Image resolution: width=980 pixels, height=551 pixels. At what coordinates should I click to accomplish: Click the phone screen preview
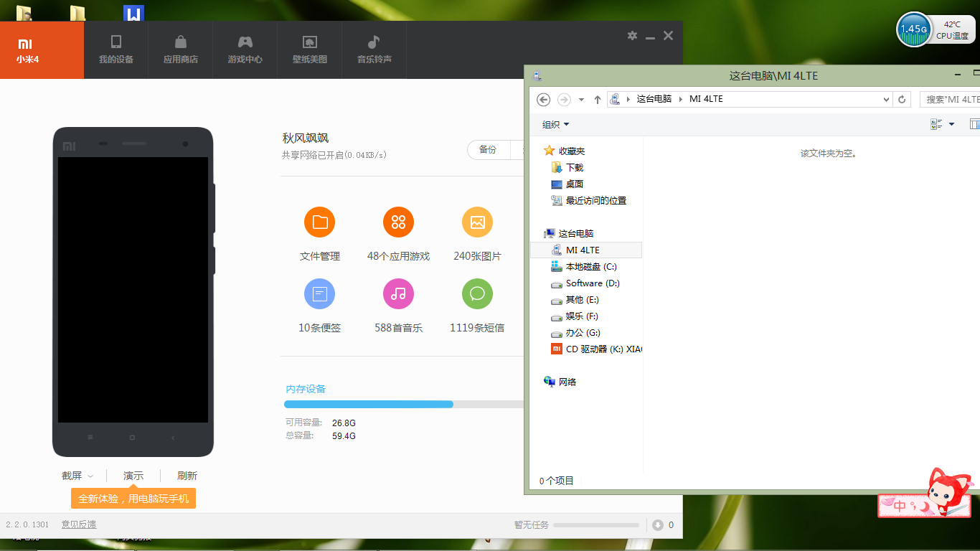point(133,290)
